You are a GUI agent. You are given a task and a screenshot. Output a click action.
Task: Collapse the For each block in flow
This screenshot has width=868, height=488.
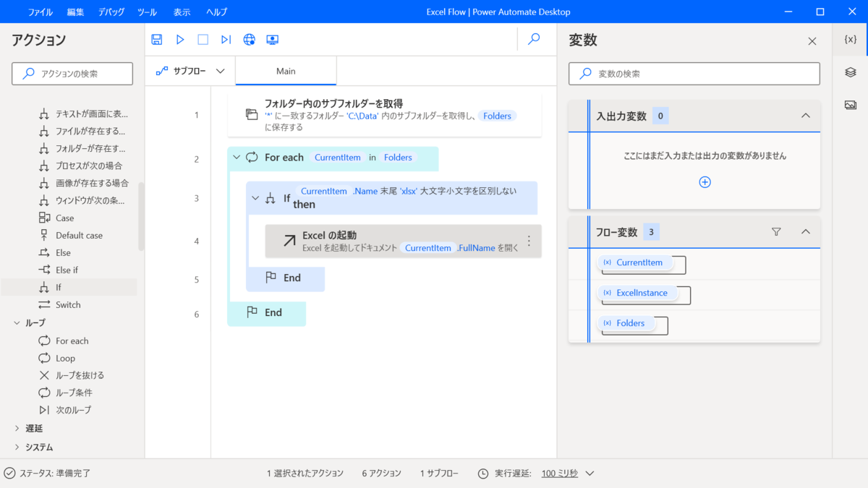(x=236, y=157)
